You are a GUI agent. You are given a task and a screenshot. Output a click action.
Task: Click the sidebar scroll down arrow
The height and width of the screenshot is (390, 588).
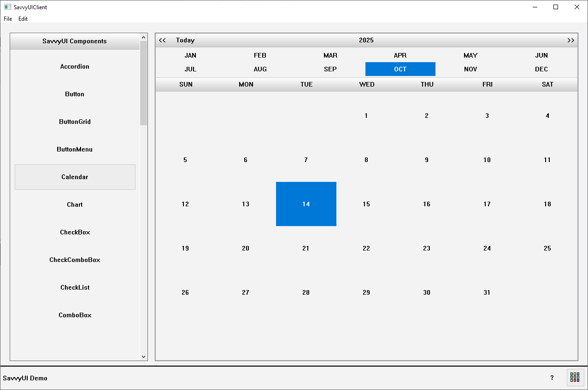143,356
